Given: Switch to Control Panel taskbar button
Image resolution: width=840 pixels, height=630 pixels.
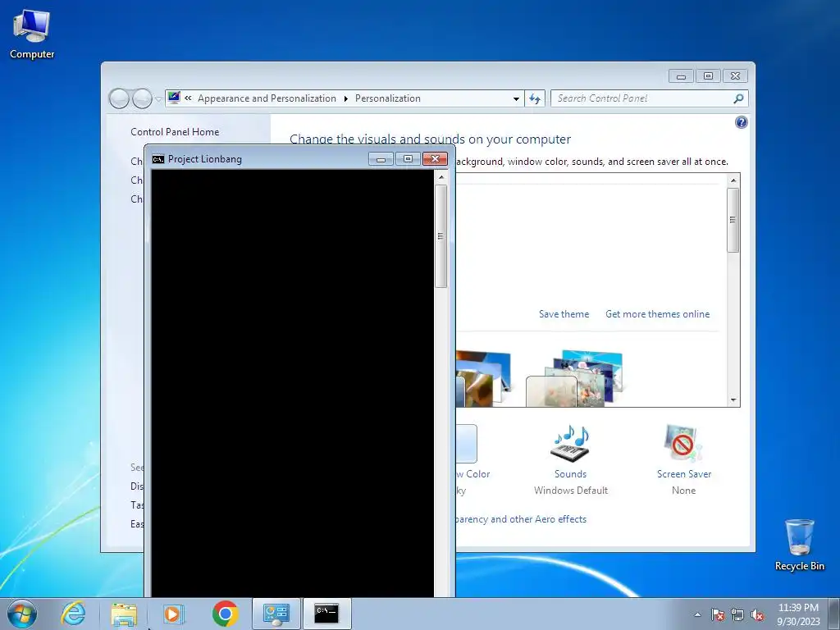Looking at the screenshot, I should [276, 614].
